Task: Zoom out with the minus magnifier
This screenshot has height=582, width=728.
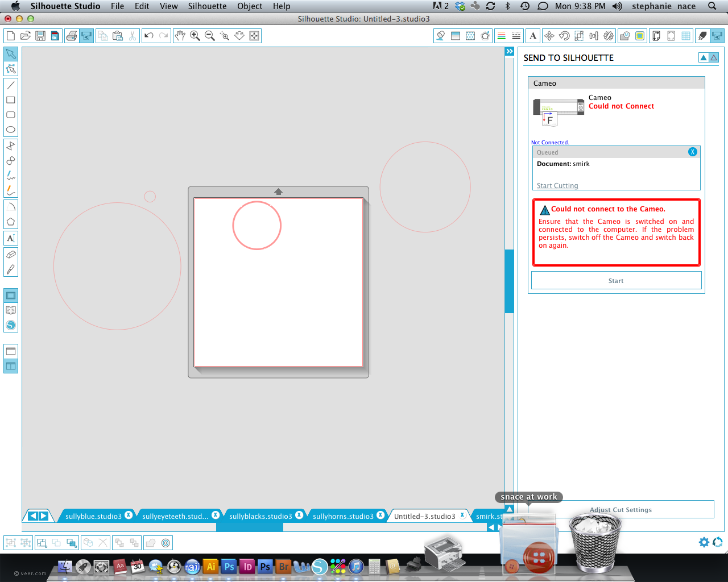Action: 209,36
